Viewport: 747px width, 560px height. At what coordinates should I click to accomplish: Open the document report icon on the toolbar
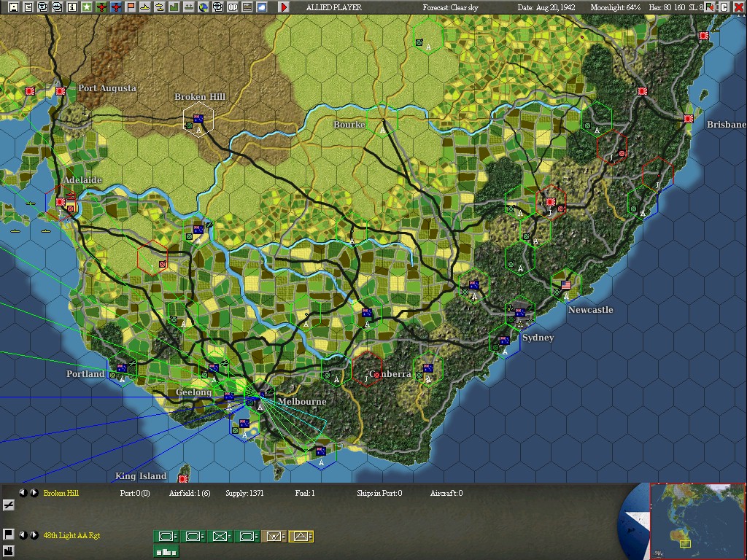[28, 7]
